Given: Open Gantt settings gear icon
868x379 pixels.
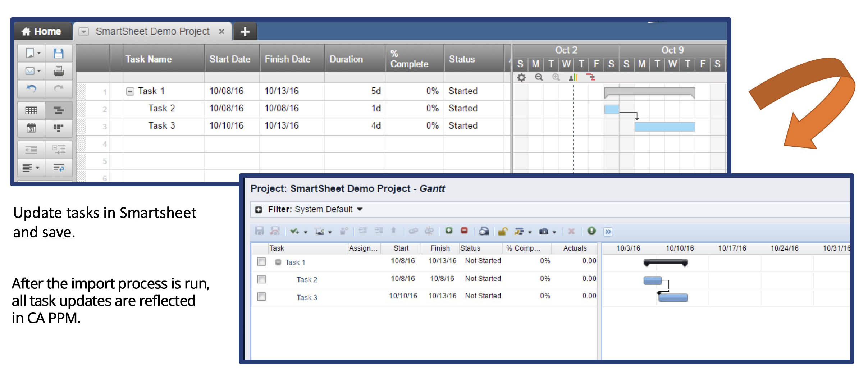Looking at the screenshot, I should 521,77.
